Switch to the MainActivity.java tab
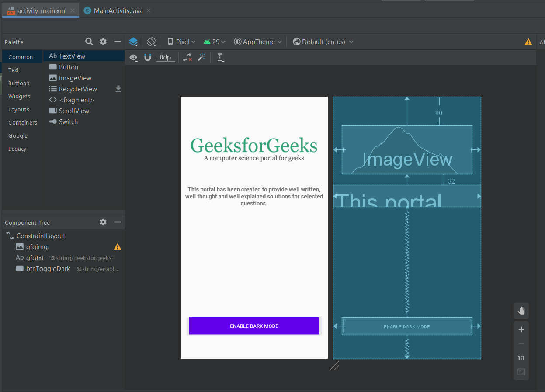The width and height of the screenshot is (545, 392). coord(118,11)
